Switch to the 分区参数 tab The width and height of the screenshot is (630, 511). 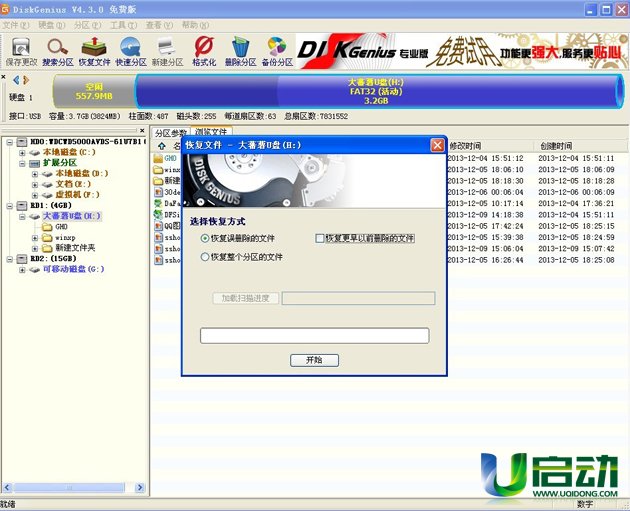(x=171, y=133)
